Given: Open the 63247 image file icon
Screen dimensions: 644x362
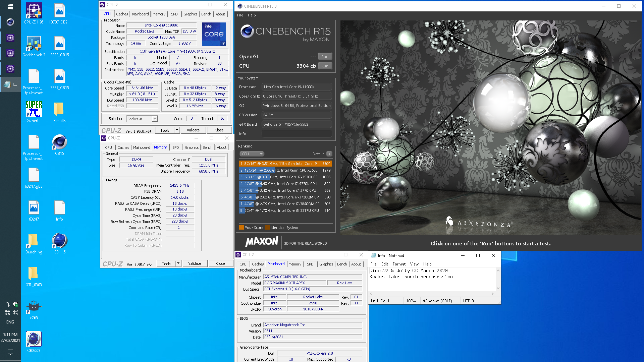Looking at the screenshot, I should tap(34, 210).
